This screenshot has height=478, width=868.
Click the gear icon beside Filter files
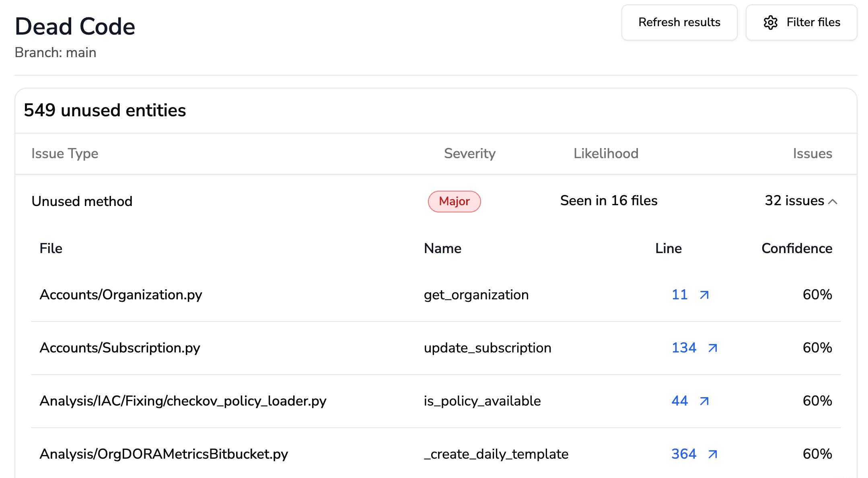tap(770, 23)
